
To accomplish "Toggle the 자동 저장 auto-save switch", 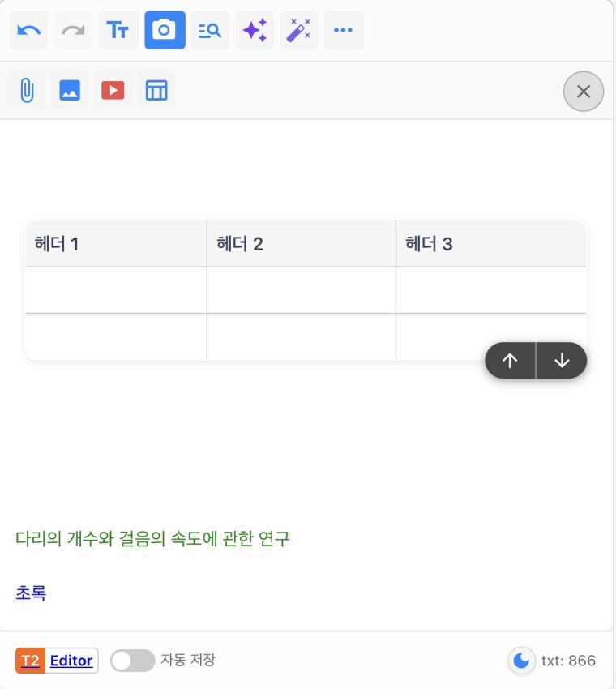I will click(x=132, y=661).
